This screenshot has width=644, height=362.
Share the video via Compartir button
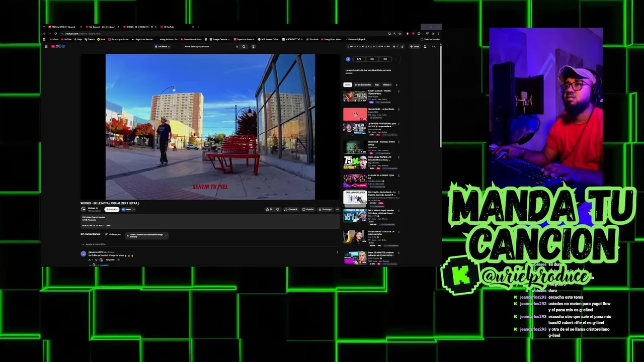pyautogui.click(x=291, y=209)
